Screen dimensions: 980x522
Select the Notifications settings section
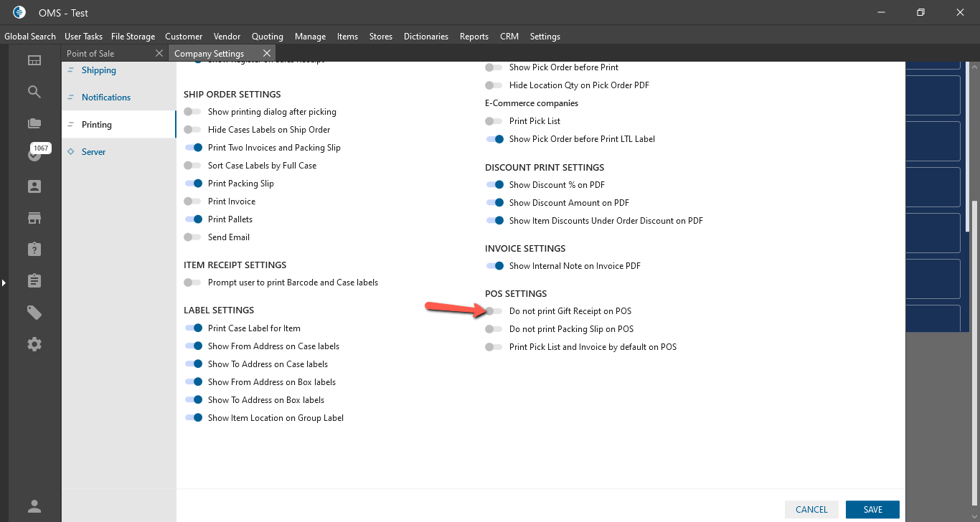[106, 98]
